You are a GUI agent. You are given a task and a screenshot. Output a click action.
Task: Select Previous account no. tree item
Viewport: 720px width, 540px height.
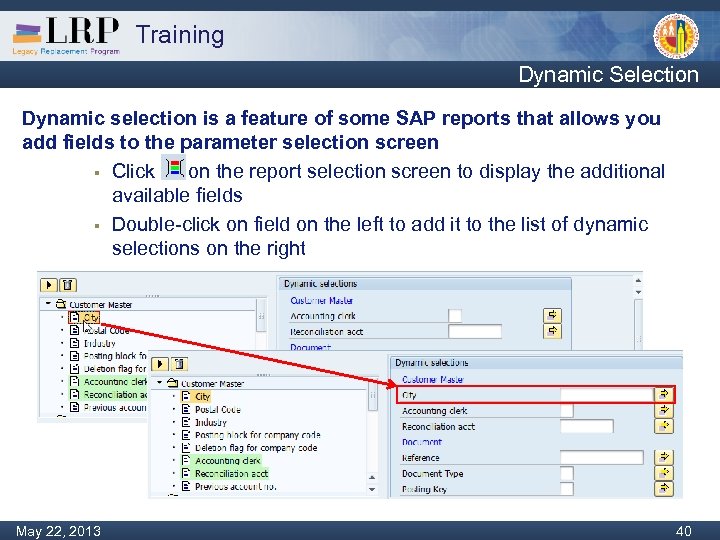click(236, 486)
